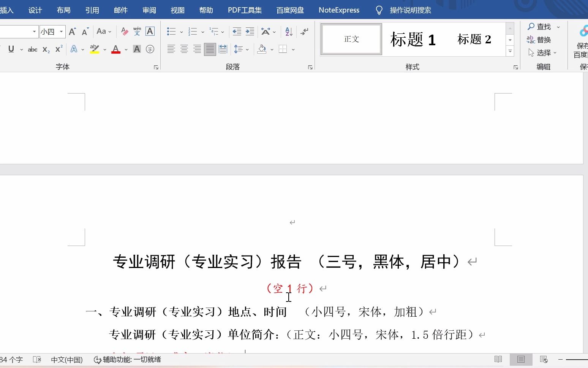This screenshot has height=368, width=588.
Task: Toggle subscript formatting
Action: (x=46, y=49)
